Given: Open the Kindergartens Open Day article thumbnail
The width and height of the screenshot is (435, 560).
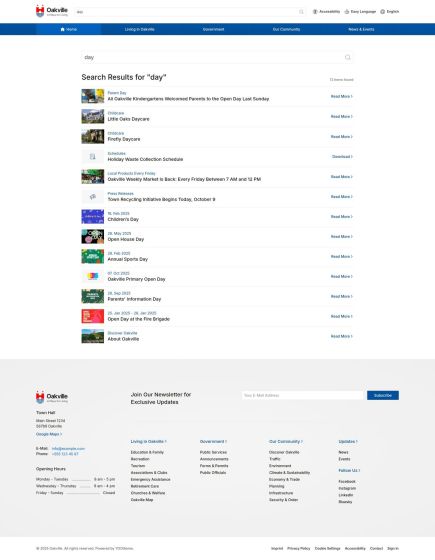Looking at the screenshot, I should 92,96.
